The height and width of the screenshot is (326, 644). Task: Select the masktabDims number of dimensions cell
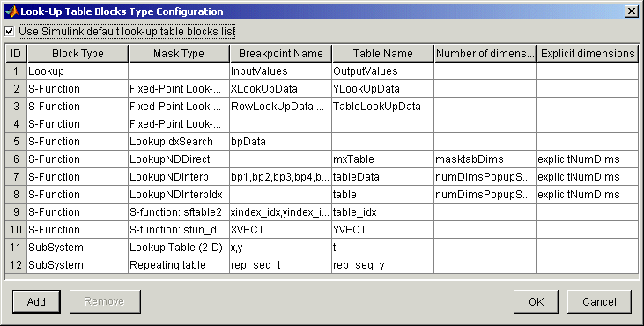point(485,159)
